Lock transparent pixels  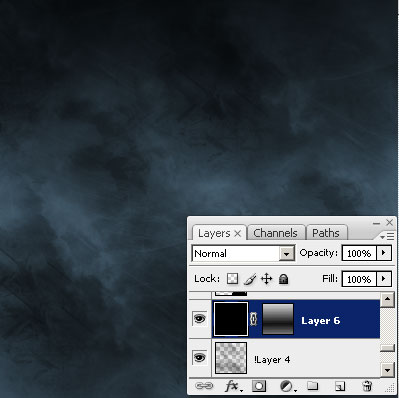(x=233, y=278)
